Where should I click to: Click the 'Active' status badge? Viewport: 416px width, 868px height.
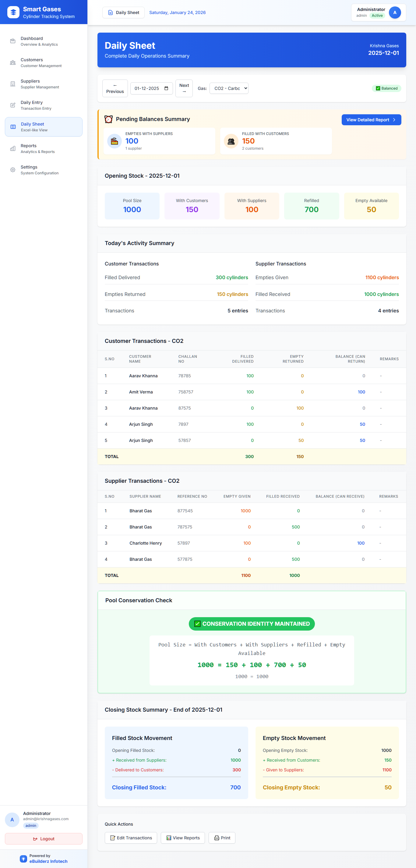[377, 16]
